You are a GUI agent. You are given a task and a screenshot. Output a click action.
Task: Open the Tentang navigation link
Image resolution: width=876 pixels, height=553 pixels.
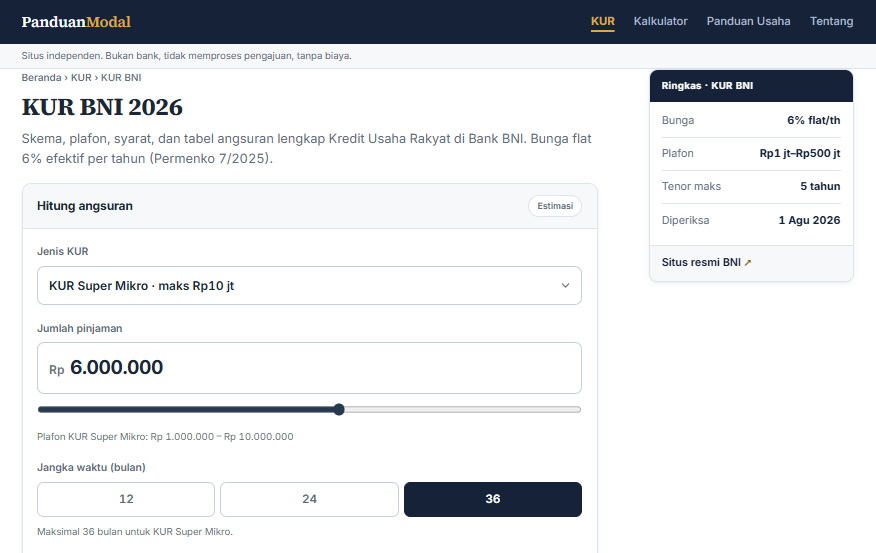point(831,21)
